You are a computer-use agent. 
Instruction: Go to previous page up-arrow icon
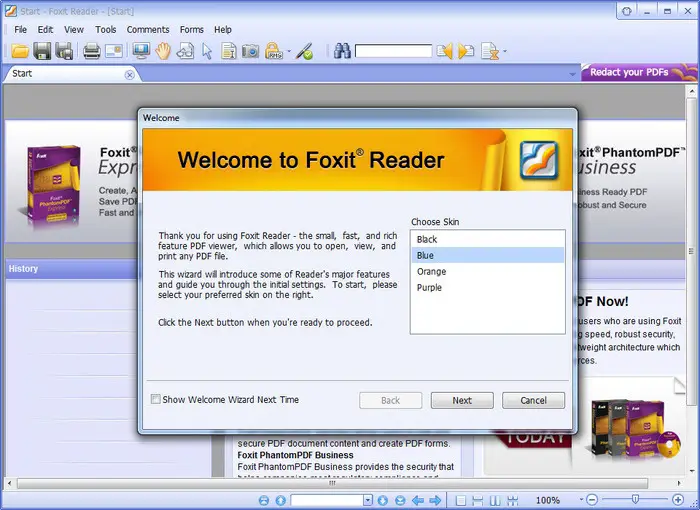point(280,501)
